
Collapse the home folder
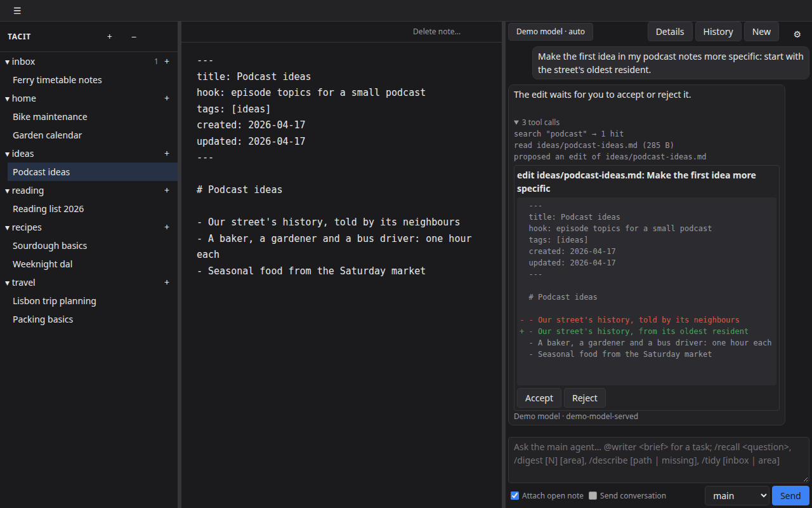click(x=8, y=98)
